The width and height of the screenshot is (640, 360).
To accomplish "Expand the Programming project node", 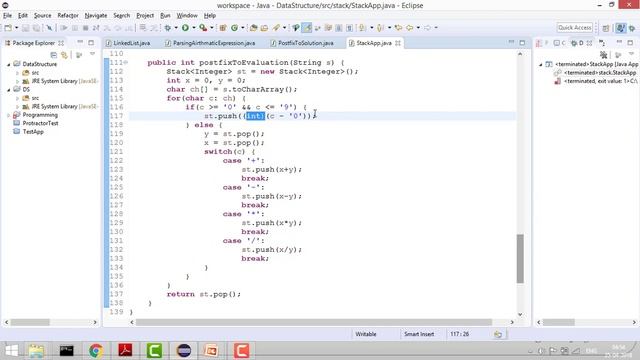I will [9, 115].
